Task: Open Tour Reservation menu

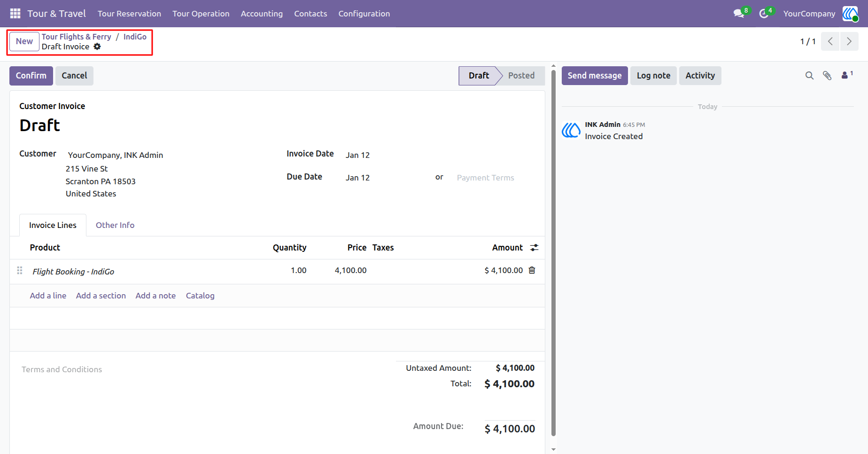Action: (x=129, y=14)
